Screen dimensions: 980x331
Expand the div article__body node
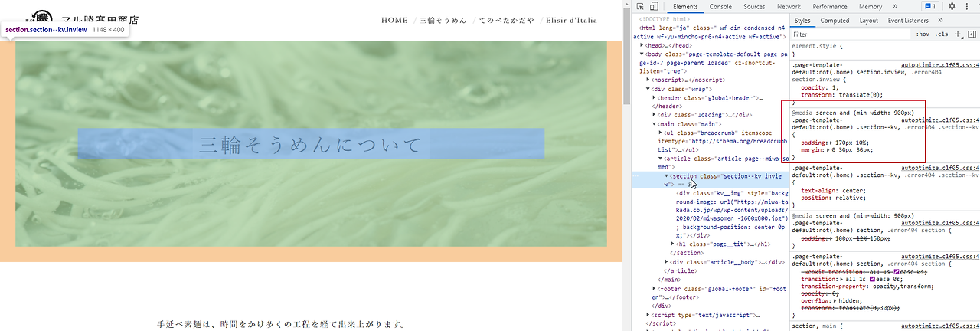pos(668,262)
